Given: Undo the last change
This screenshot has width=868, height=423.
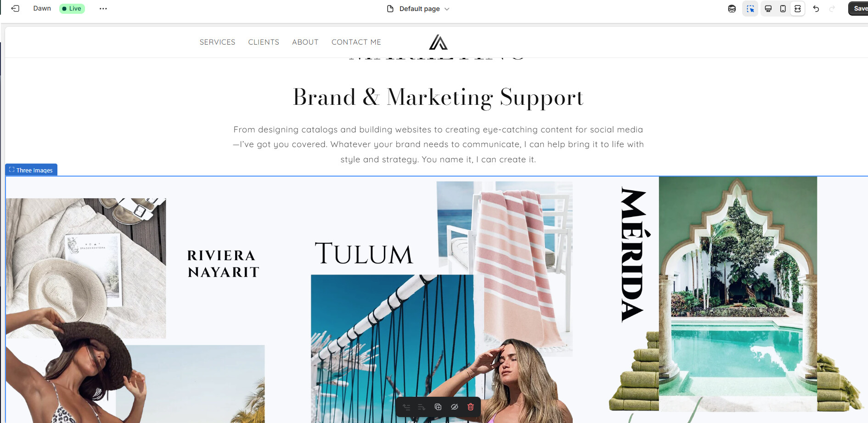Looking at the screenshot, I should tap(816, 9).
